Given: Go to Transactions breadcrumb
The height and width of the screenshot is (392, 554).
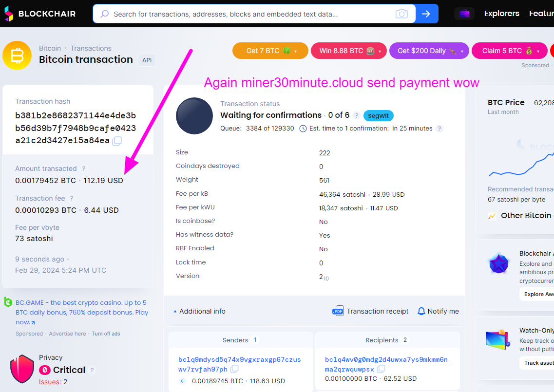Looking at the screenshot, I should pos(91,48).
